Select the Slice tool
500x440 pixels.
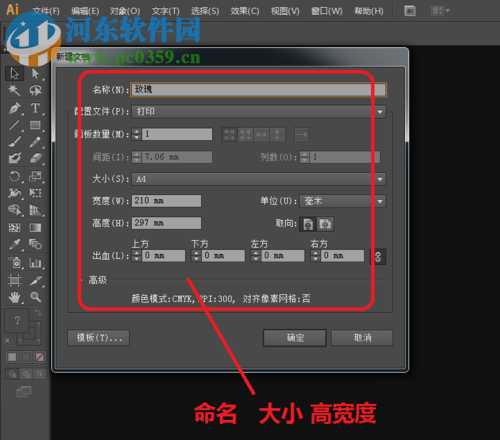(x=35, y=280)
